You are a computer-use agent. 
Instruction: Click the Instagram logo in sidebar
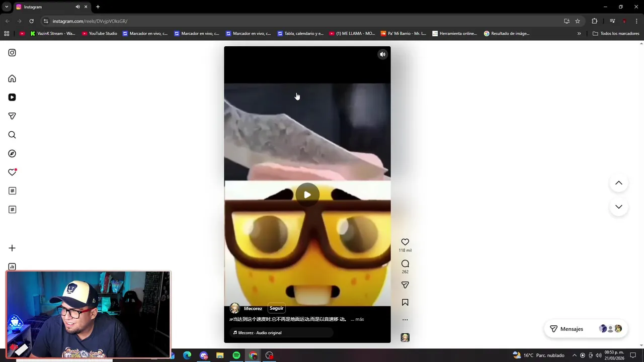tap(12, 53)
